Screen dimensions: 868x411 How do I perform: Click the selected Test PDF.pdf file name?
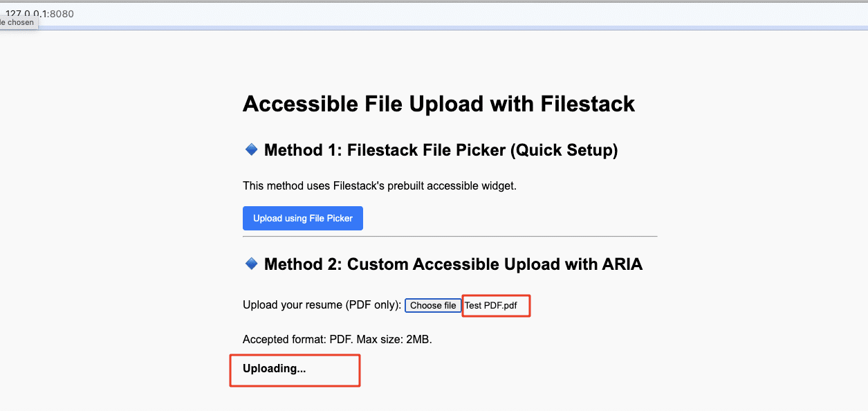(x=491, y=305)
